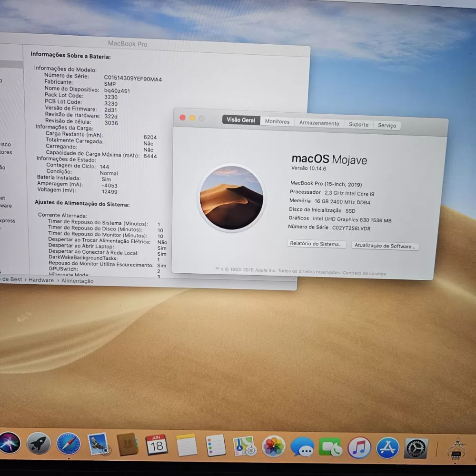Click Alimentação in the path bar

click(78, 281)
